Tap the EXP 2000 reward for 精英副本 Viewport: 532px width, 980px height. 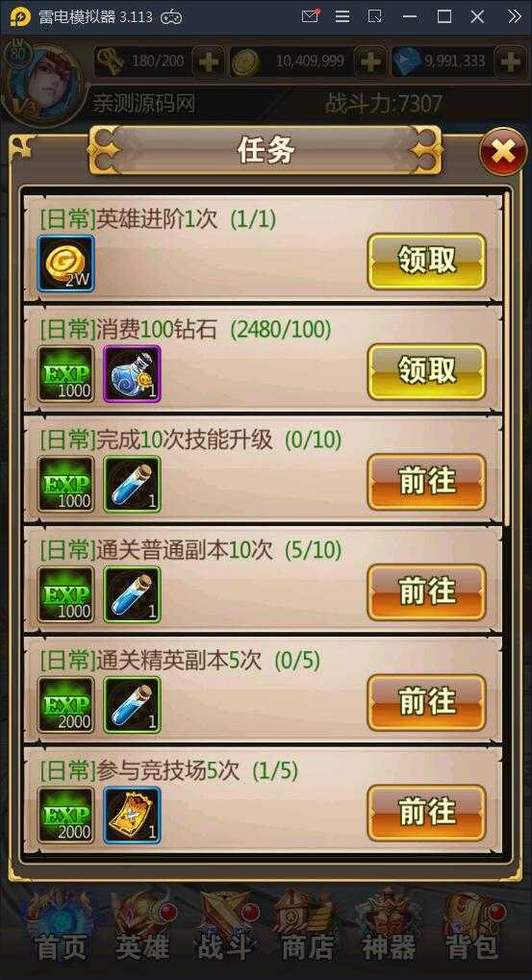coord(65,704)
